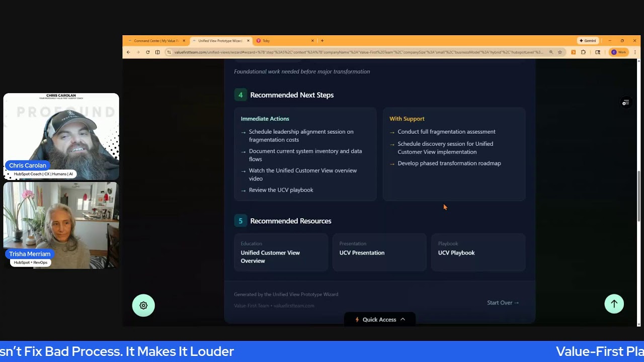
Task: Open zoom magnifier icon in address bar
Action: pyautogui.click(x=551, y=52)
